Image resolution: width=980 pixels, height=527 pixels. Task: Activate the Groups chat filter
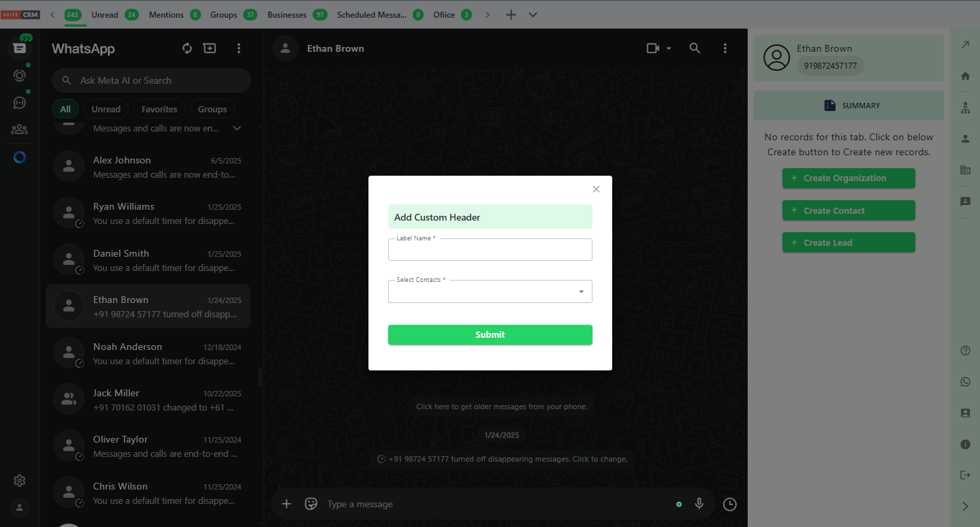(x=212, y=108)
